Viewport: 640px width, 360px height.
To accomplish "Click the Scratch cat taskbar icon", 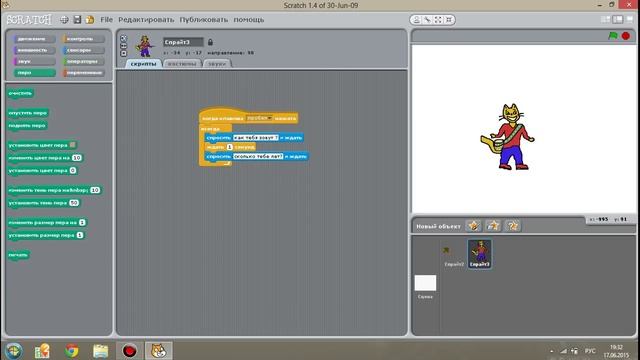I will [158, 351].
